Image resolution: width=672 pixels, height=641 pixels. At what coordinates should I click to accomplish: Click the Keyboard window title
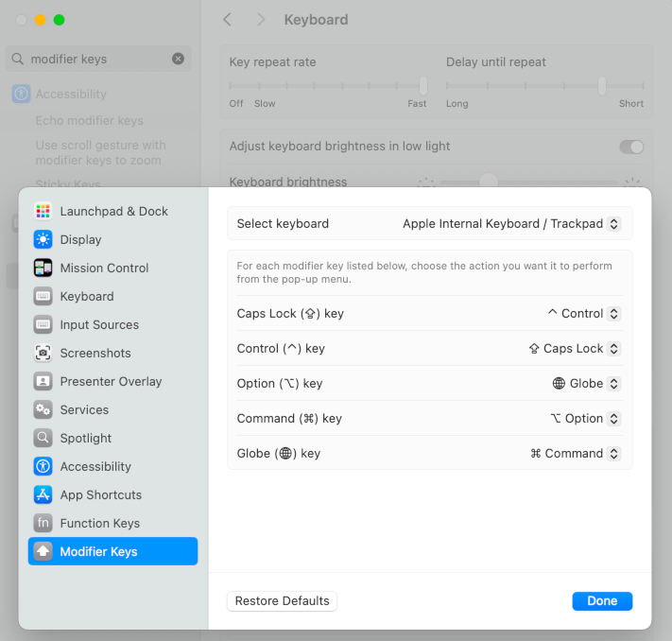pyautogui.click(x=316, y=20)
